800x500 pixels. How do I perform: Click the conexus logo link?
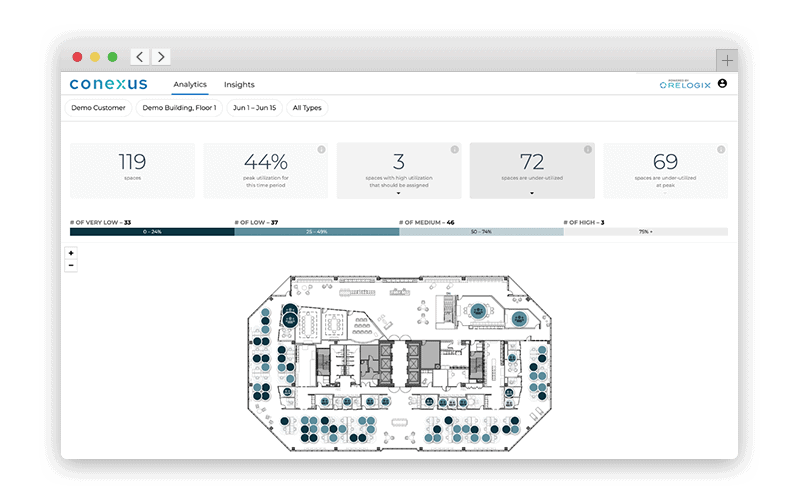pyautogui.click(x=108, y=84)
